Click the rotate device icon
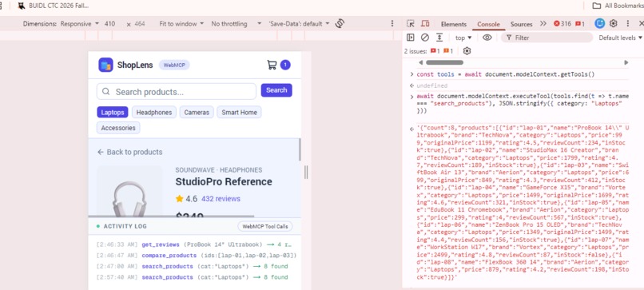Viewport: 644px width, 290px height. click(340, 23)
